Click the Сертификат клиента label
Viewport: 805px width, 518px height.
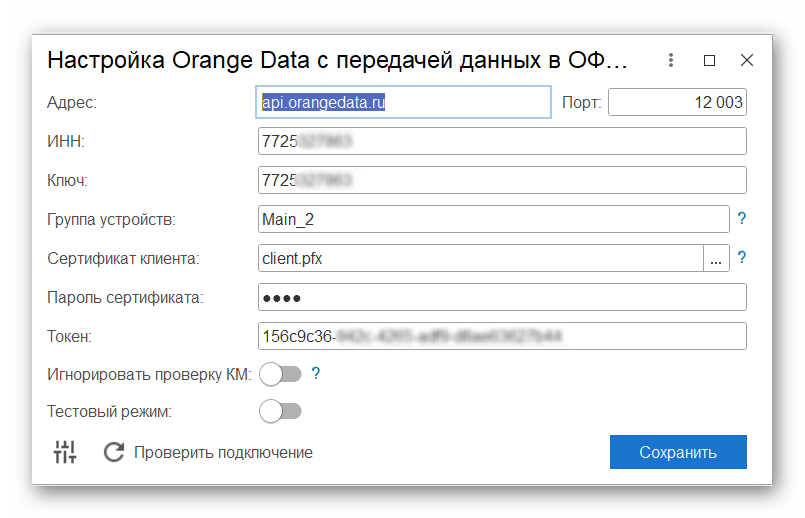tap(123, 258)
